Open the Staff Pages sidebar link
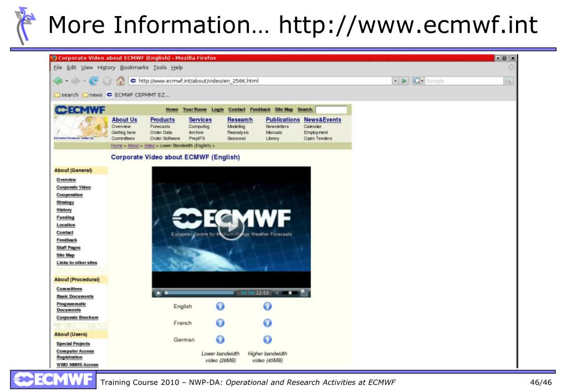Viewport: 567px width, 392px height. 68,247
